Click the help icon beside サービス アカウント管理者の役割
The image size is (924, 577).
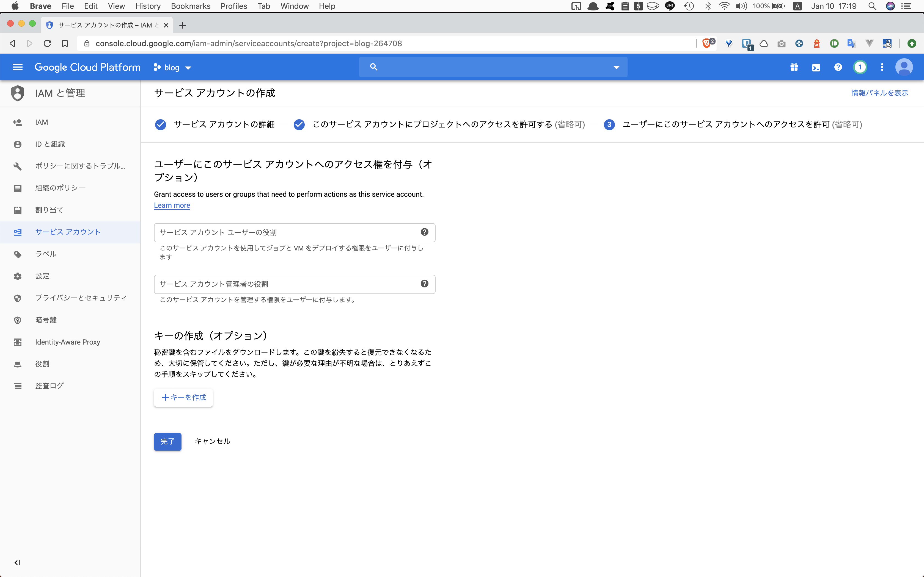(x=425, y=284)
